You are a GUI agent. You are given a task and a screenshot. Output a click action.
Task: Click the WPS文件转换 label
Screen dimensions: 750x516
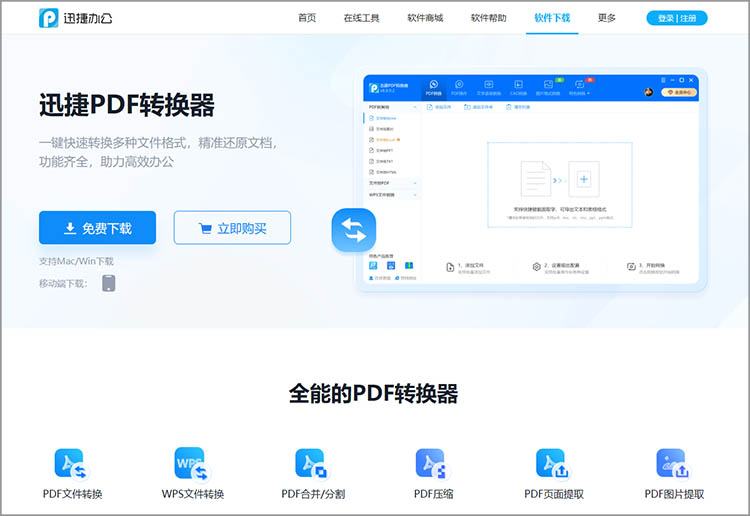point(192,494)
